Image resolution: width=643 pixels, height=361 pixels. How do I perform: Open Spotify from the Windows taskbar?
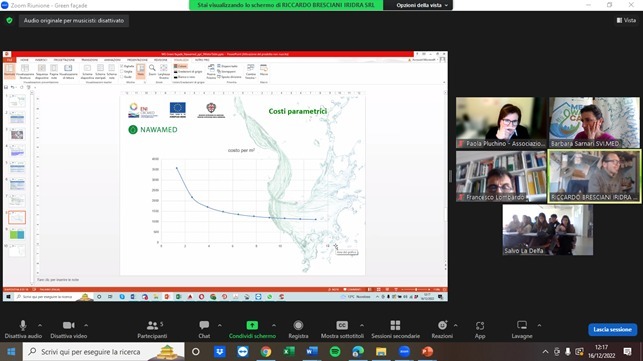(x=335, y=352)
